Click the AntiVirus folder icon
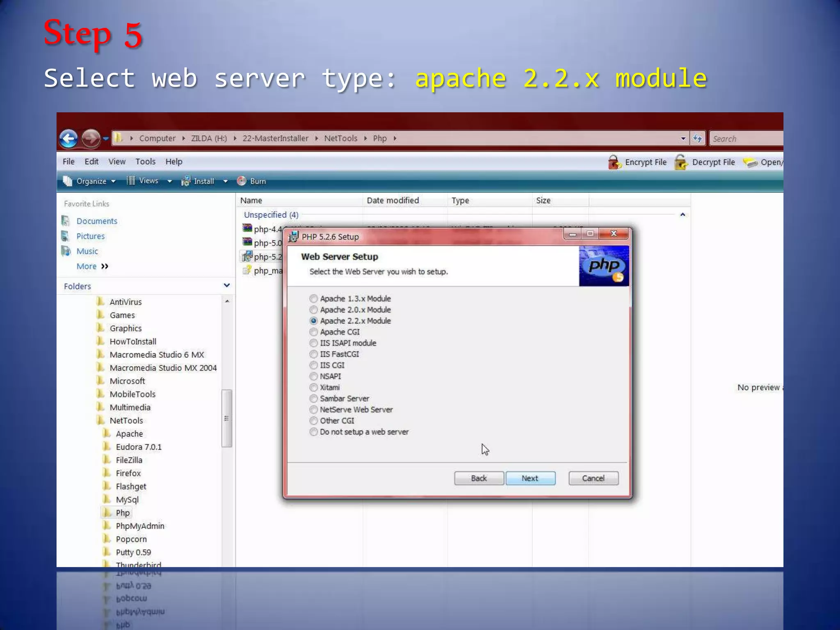Screen dimensions: 840x630 pyautogui.click(x=100, y=301)
